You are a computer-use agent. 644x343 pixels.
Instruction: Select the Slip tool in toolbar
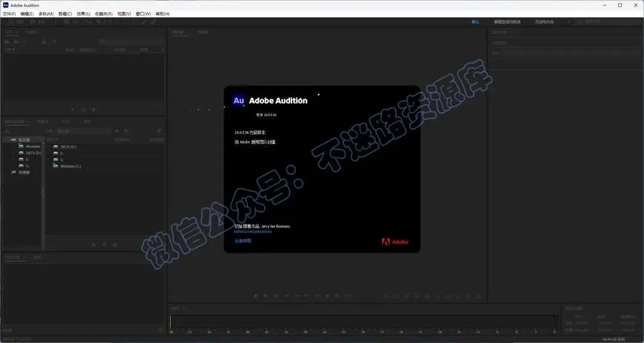pos(107,22)
